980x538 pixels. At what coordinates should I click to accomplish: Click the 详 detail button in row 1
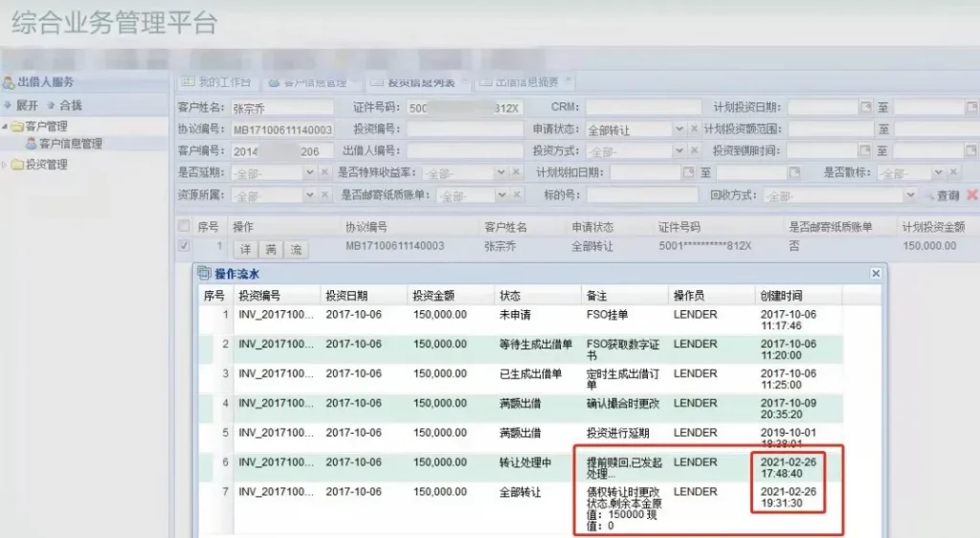pos(246,249)
